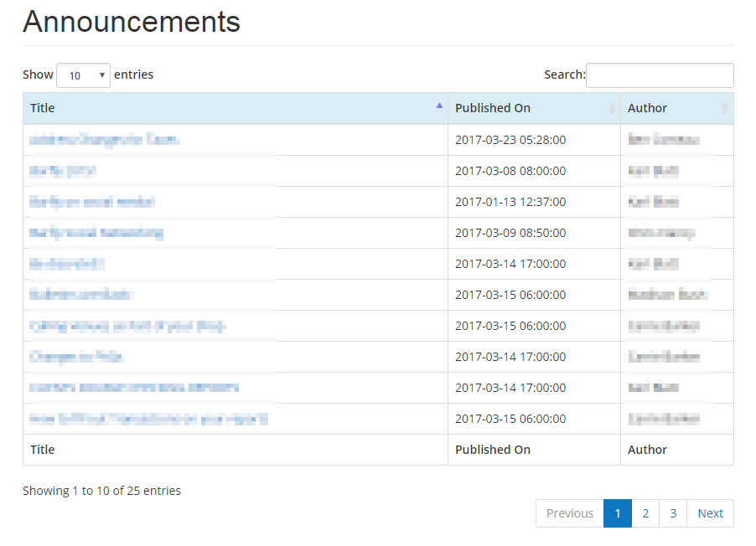Viewport: 756px width, 546px height.
Task: Focus the Search input field
Action: click(x=660, y=75)
